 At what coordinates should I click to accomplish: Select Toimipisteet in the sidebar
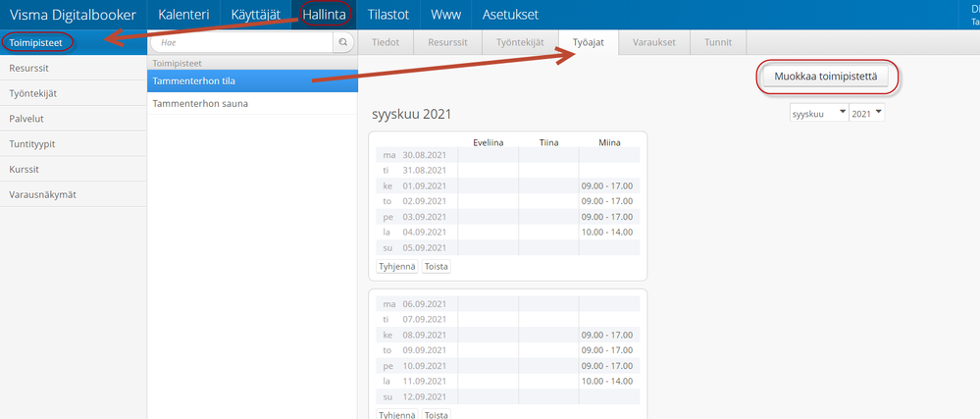pyautogui.click(x=74, y=42)
